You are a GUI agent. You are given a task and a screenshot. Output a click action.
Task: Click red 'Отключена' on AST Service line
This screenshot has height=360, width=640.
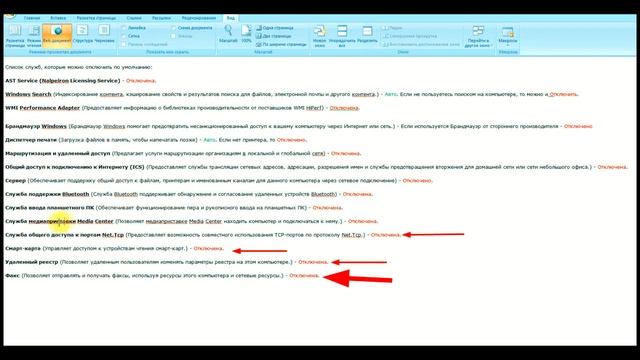(141, 81)
